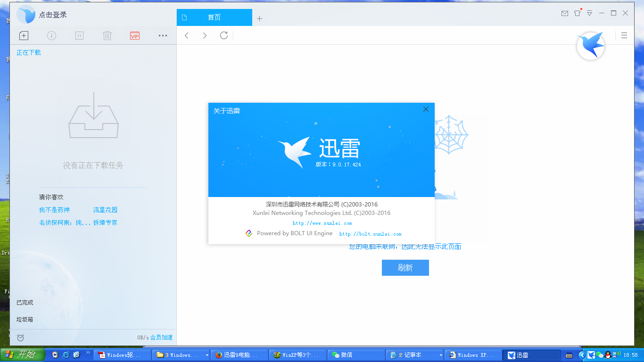Click the pause download icon
644x362 pixels.
pyautogui.click(x=79, y=35)
